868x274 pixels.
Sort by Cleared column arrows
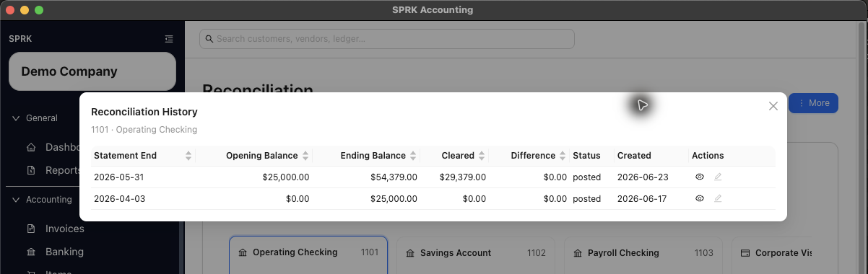482,156
